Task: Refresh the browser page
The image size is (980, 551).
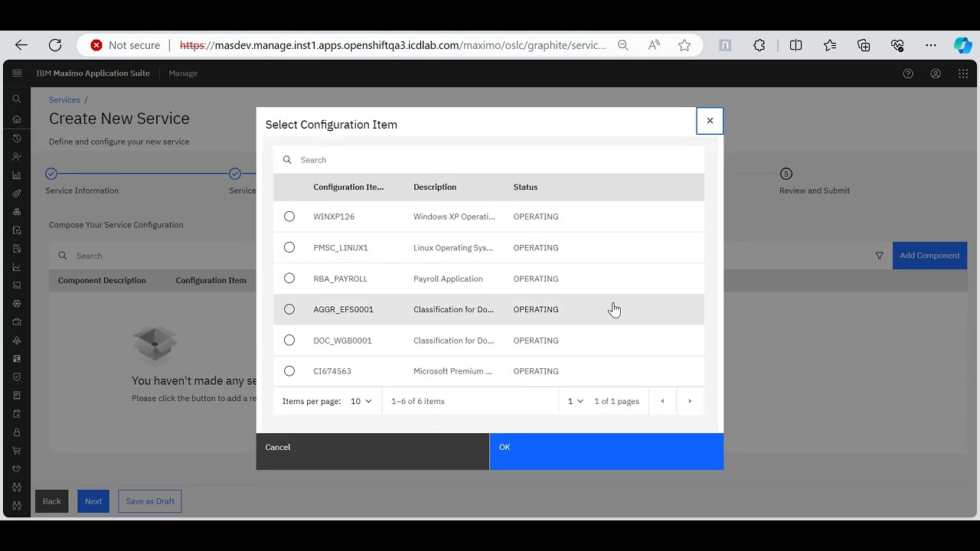Action: pyautogui.click(x=55, y=45)
